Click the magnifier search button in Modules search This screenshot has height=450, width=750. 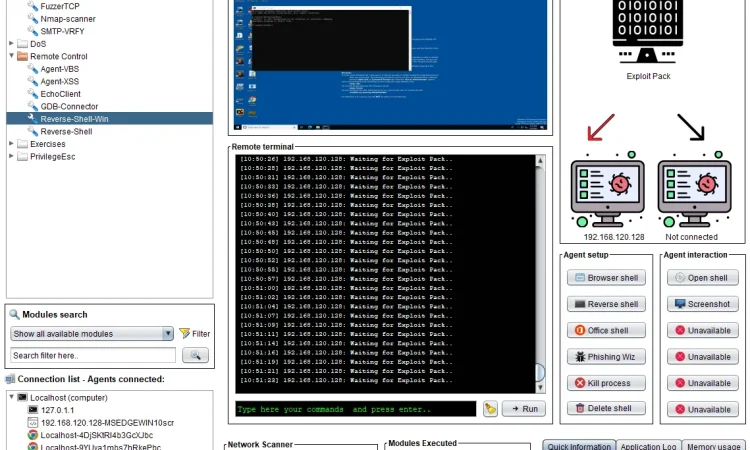click(195, 355)
